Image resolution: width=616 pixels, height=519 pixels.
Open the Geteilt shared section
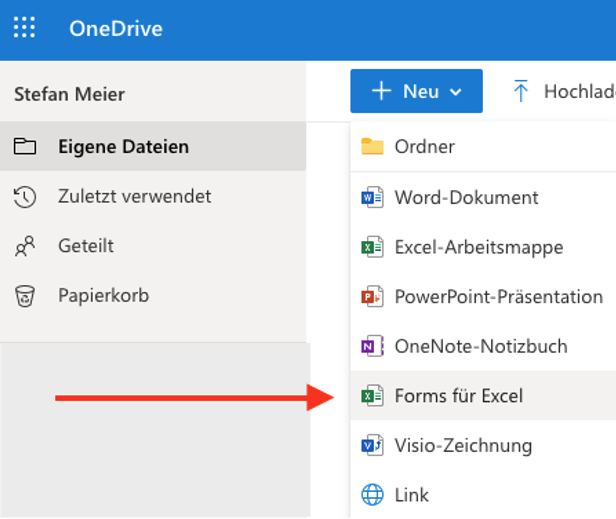(x=86, y=246)
